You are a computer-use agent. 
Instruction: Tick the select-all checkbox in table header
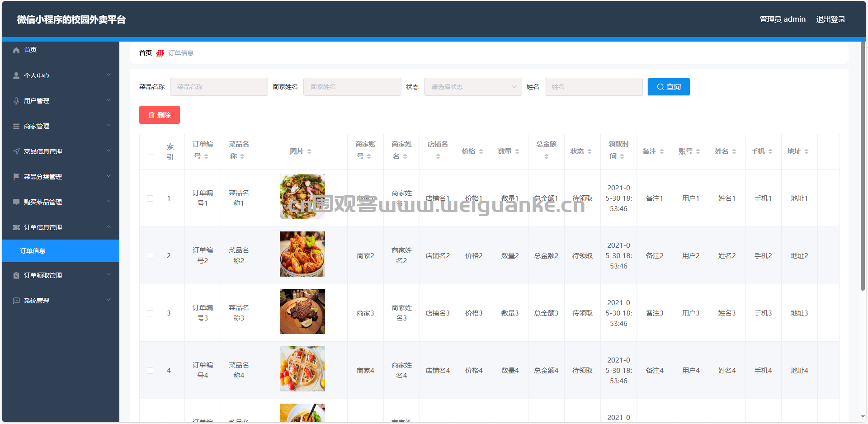click(x=151, y=152)
